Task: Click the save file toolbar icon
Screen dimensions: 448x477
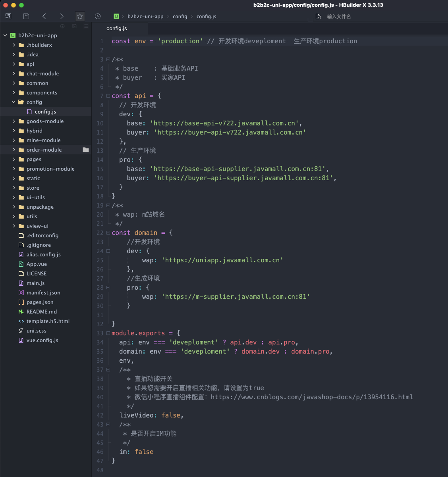Action: click(26, 16)
